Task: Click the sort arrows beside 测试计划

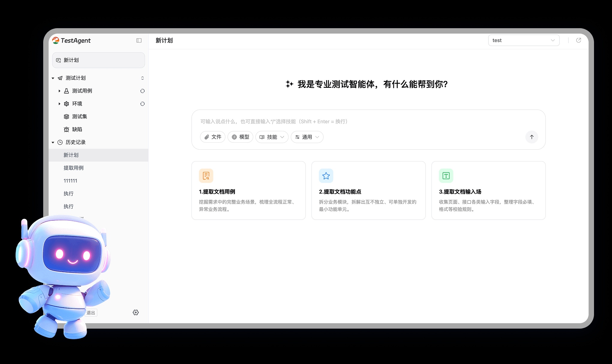Action: pos(142,78)
